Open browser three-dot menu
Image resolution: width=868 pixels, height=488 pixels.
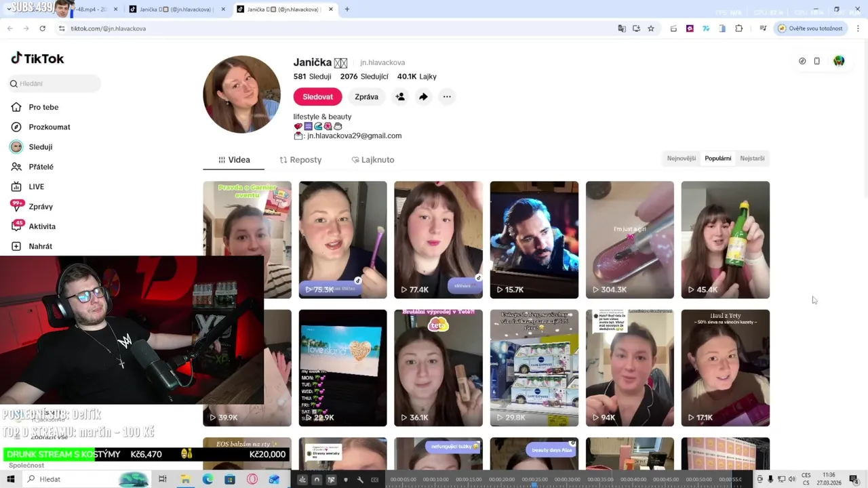point(858,28)
